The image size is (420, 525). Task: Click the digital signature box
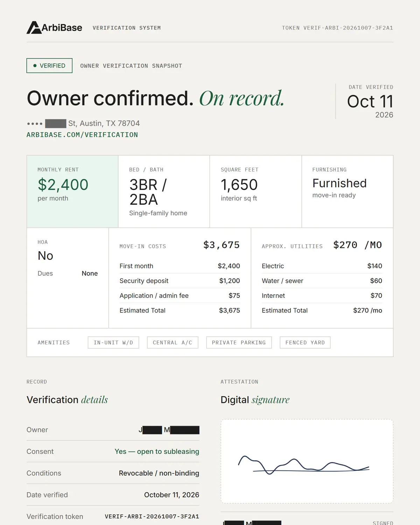pos(307,461)
